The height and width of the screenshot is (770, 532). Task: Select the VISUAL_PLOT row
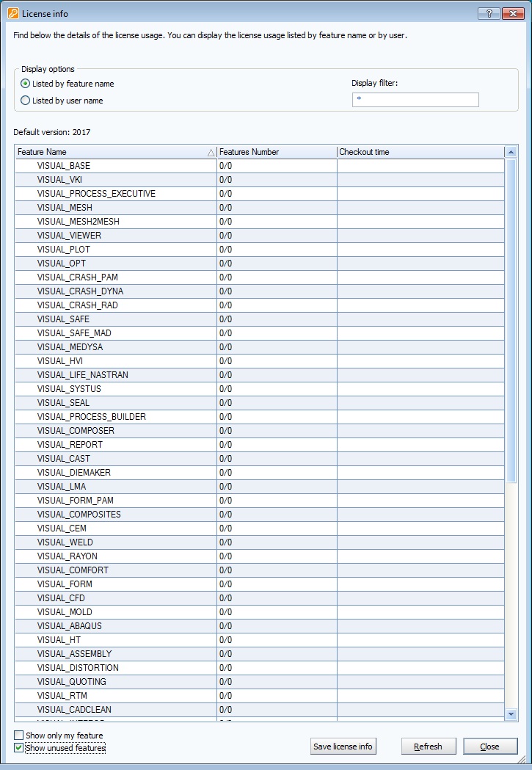click(260, 250)
